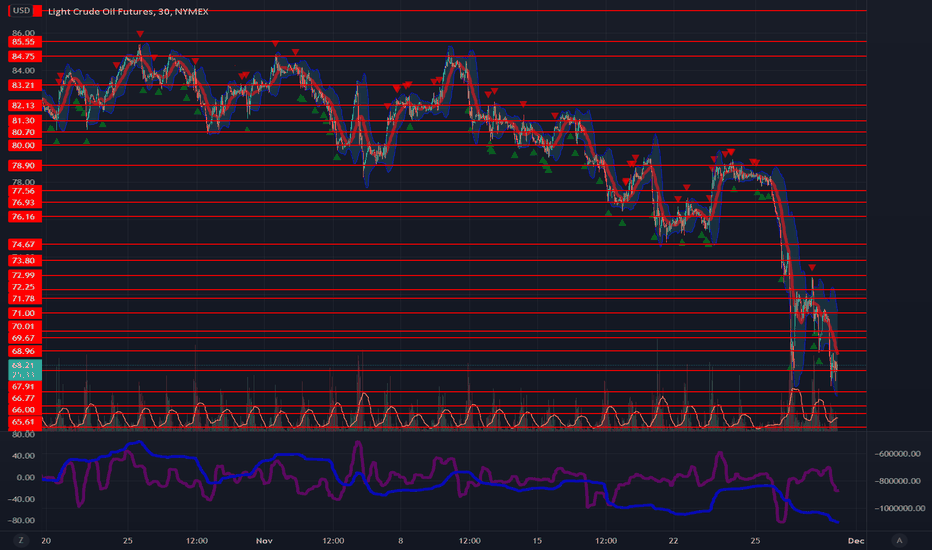Click the 20 date label on time axis
Image resolution: width=932 pixels, height=550 pixels.
pos(46,540)
